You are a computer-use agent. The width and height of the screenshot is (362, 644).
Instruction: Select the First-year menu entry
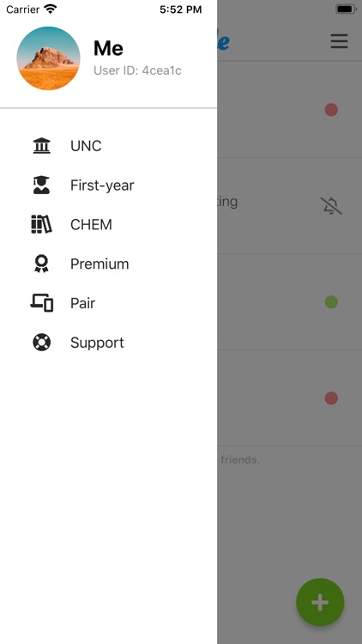point(108,185)
